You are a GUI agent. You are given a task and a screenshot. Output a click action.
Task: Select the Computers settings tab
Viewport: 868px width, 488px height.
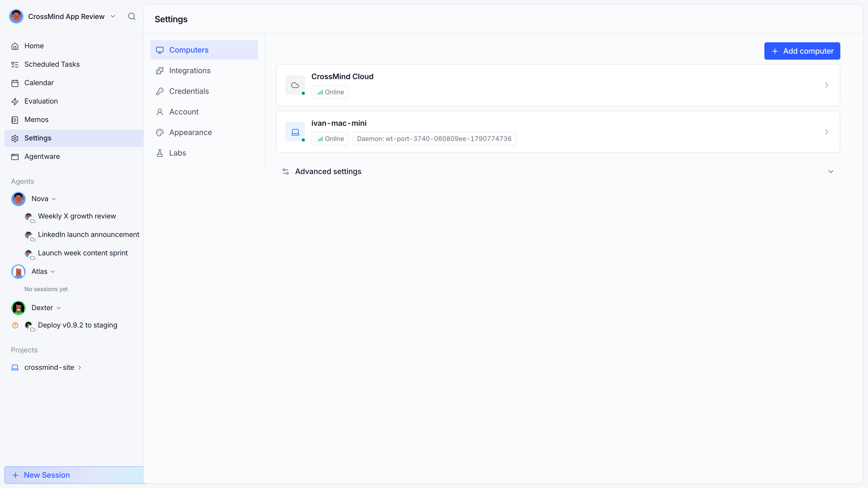point(204,50)
